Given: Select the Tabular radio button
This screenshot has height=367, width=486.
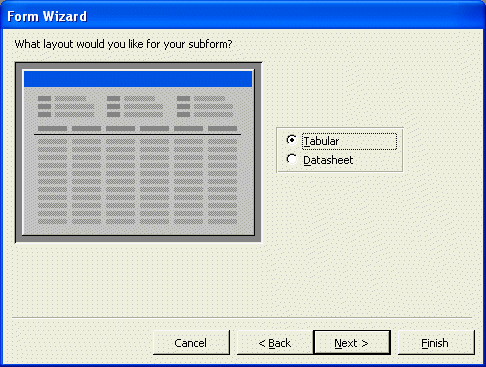Looking at the screenshot, I should pyautogui.click(x=292, y=140).
